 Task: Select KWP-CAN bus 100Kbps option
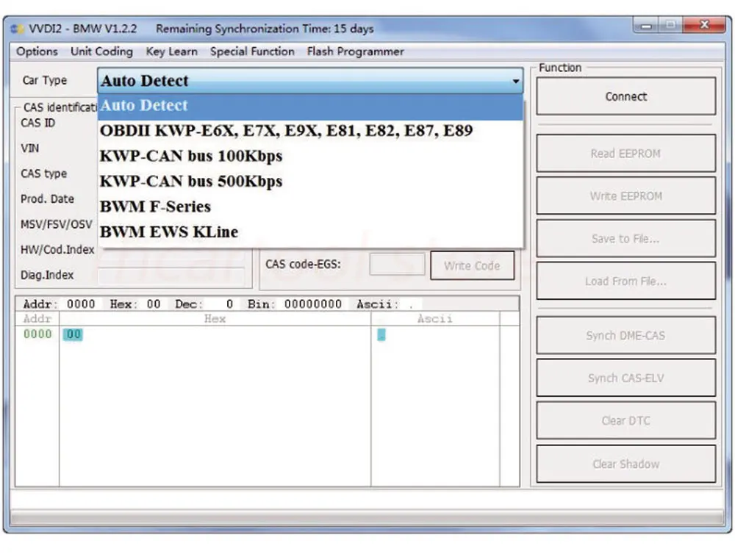pos(310,156)
